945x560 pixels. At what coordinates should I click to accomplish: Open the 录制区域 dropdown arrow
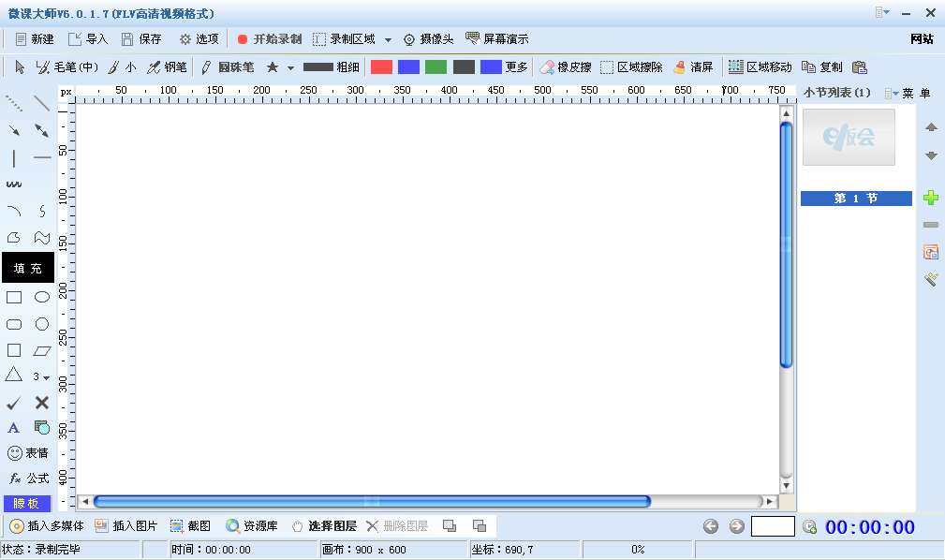click(388, 40)
